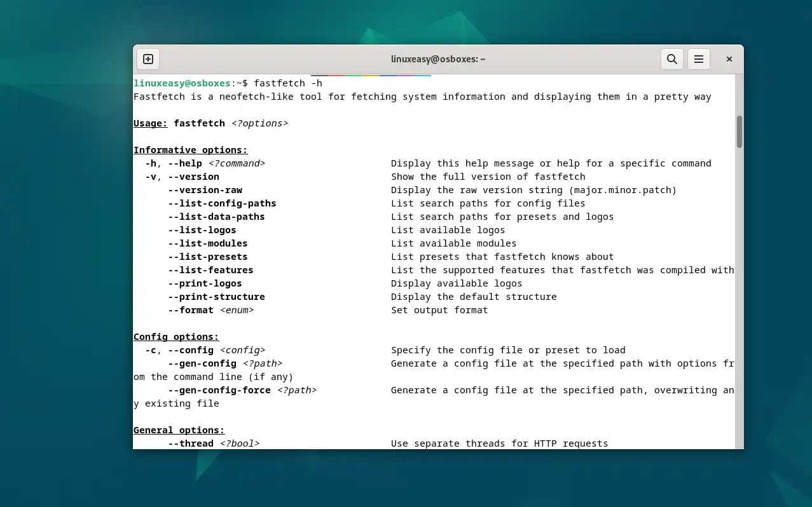Click 'Display the raw version string' description
The image size is (812, 507).
(x=534, y=190)
